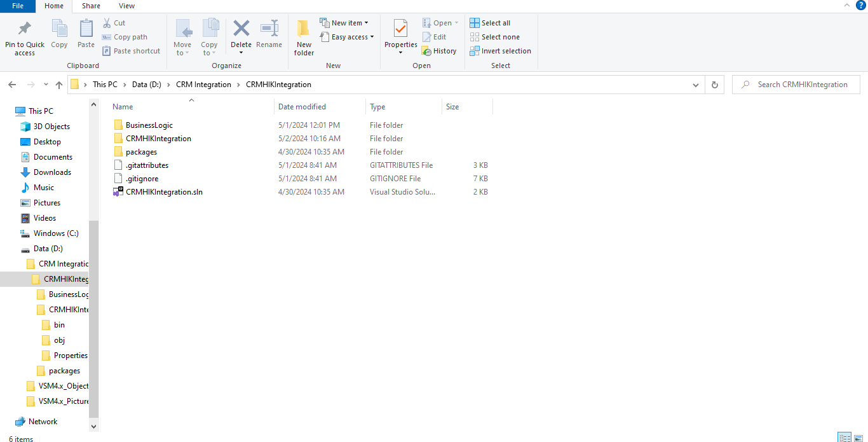
Task: Pin to Quick access in ribbon
Action: coord(25,38)
